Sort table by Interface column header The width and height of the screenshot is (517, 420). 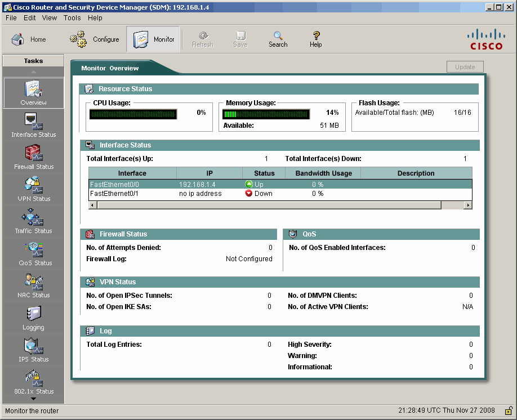132,173
